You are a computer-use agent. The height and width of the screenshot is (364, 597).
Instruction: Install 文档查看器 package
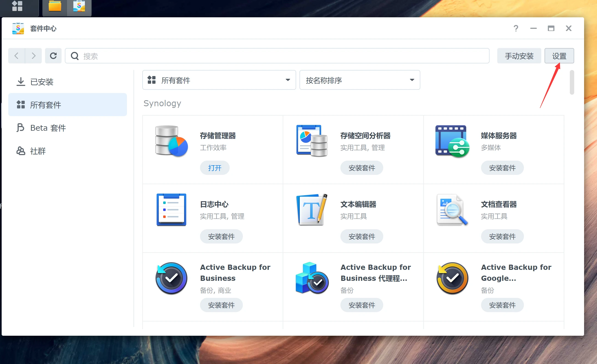pyautogui.click(x=502, y=236)
